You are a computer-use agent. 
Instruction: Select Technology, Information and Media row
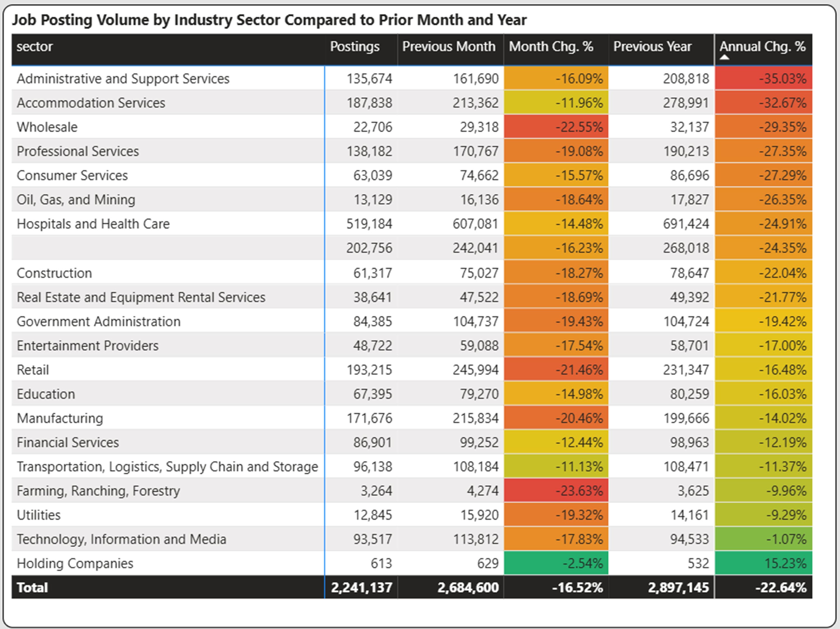click(x=121, y=539)
